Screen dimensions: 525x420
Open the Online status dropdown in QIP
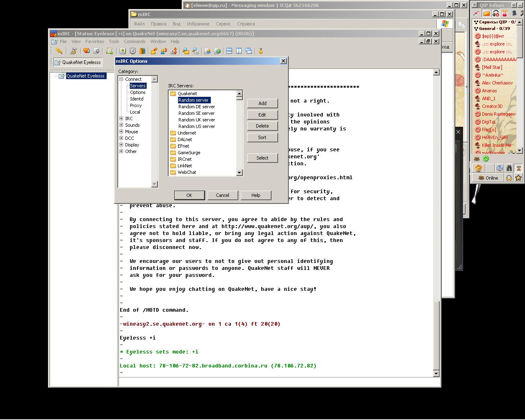click(x=488, y=178)
